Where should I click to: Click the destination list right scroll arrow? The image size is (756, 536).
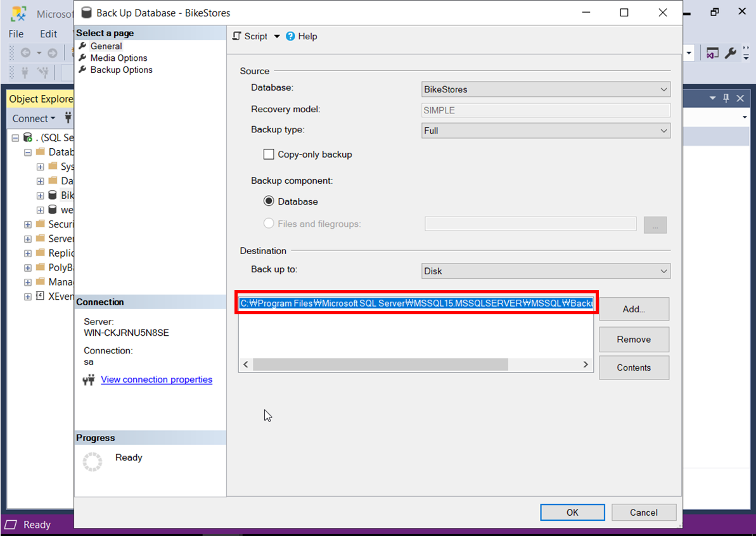pyautogui.click(x=586, y=364)
